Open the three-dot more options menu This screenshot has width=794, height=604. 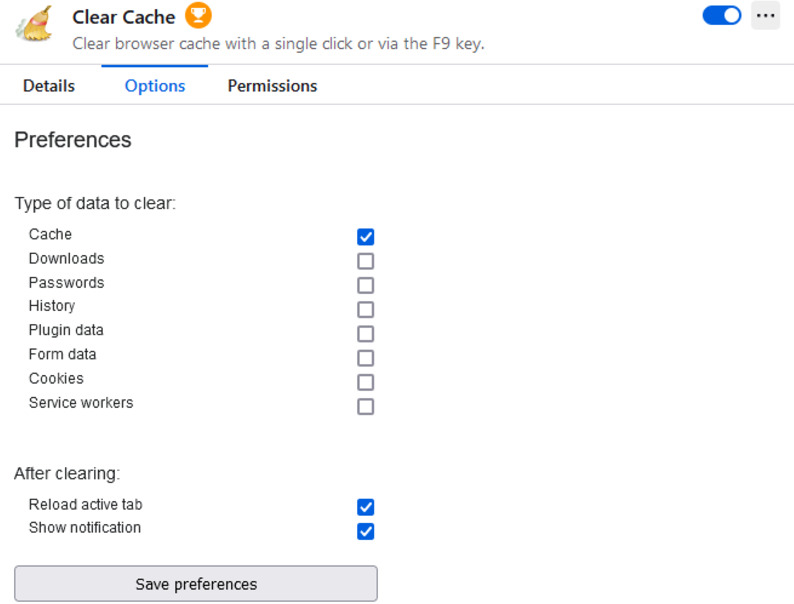pos(765,16)
